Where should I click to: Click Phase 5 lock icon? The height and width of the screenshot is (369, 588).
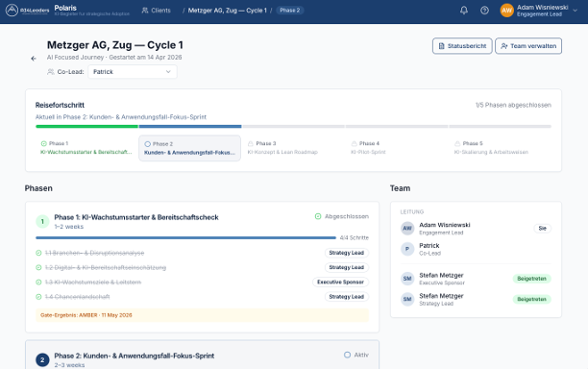[x=457, y=143]
